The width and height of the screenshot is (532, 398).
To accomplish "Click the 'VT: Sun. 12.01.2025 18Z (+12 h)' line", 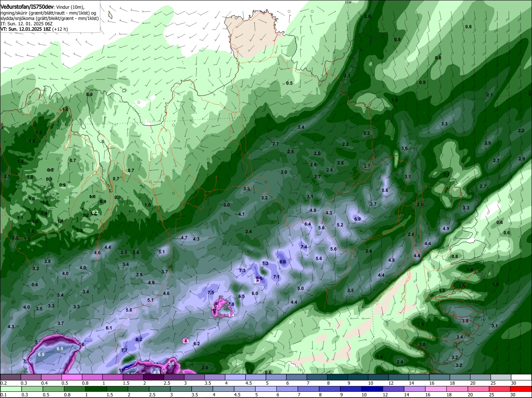I will click(34, 29).
